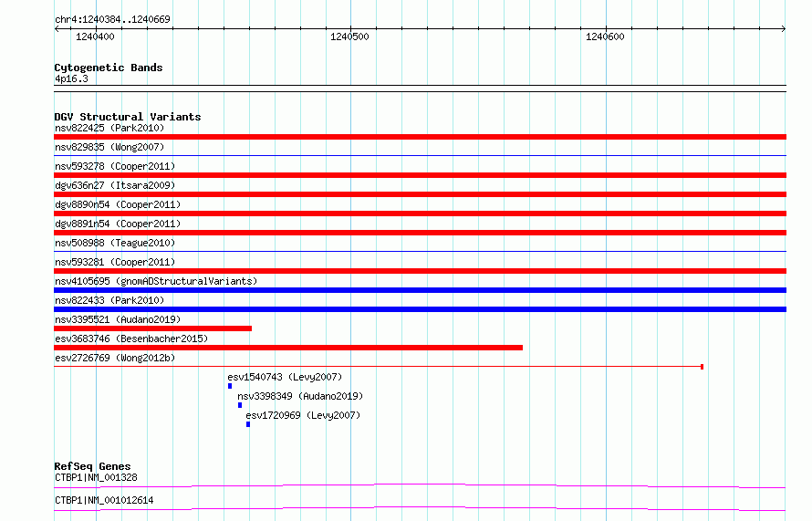Select the red bar under dgv636n27
Image resolution: width=812 pixels, height=521 pixels.
pyautogui.click(x=420, y=194)
